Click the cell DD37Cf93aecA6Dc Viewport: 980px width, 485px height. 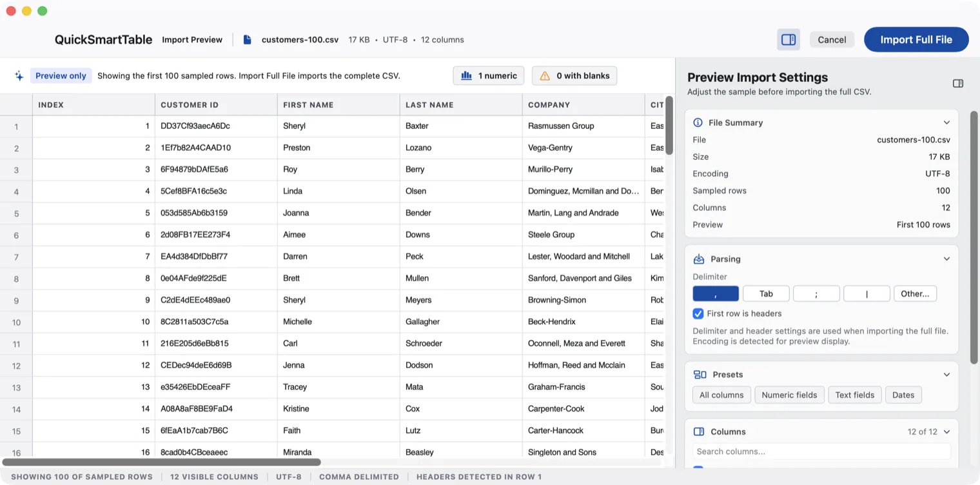click(x=216, y=126)
